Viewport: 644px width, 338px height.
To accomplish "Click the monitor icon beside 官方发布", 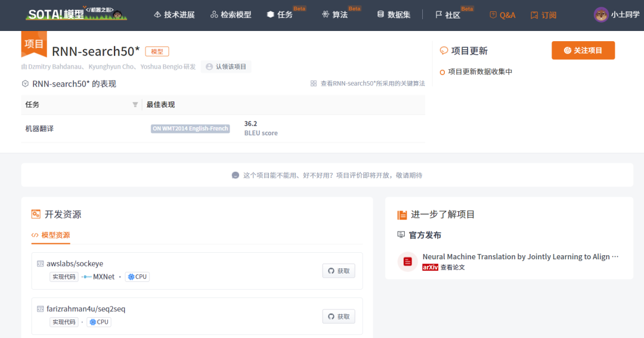I will tap(401, 234).
